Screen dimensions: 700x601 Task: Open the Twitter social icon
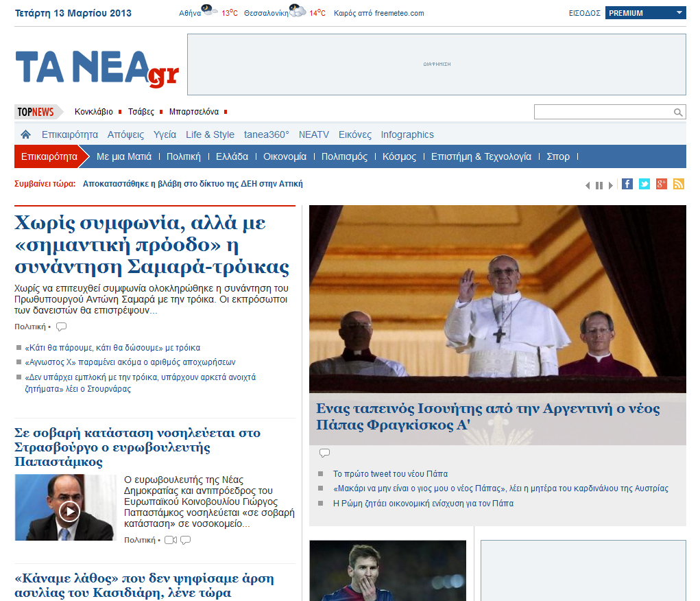[x=644, y=184]
